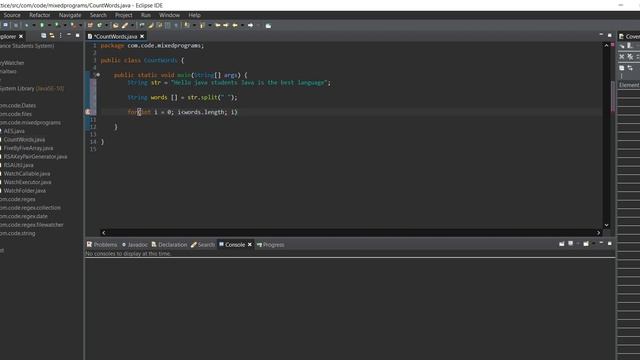The height and width of the screenshot is (360, 640).
Task: Click Link with selection icon in Coverage view
Action: [630, 68]
